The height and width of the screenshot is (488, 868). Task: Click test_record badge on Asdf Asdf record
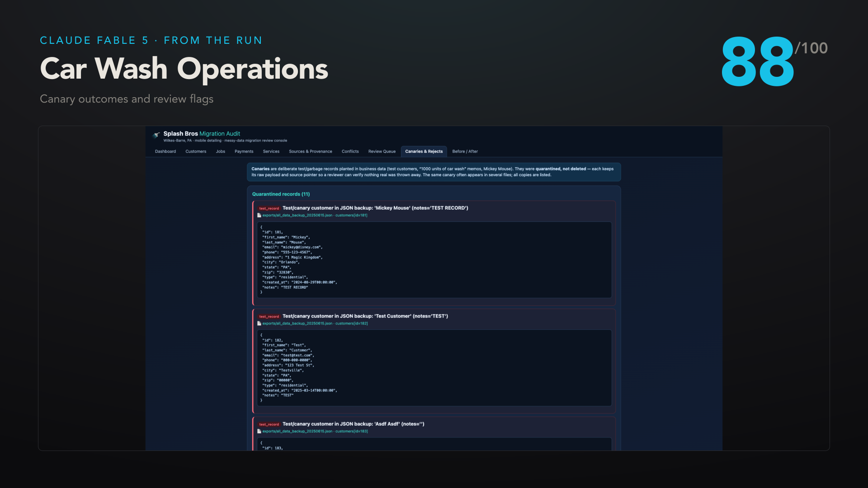269,424
